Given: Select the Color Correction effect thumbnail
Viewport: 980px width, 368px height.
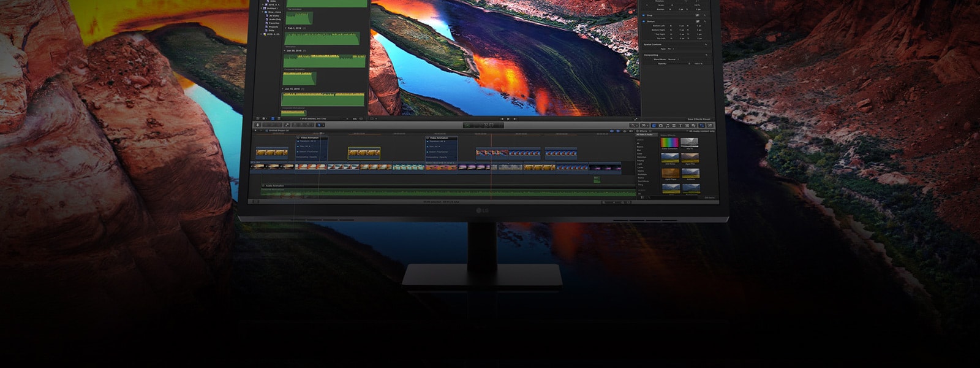Looking at the screenshot, I should click(669, 142).
